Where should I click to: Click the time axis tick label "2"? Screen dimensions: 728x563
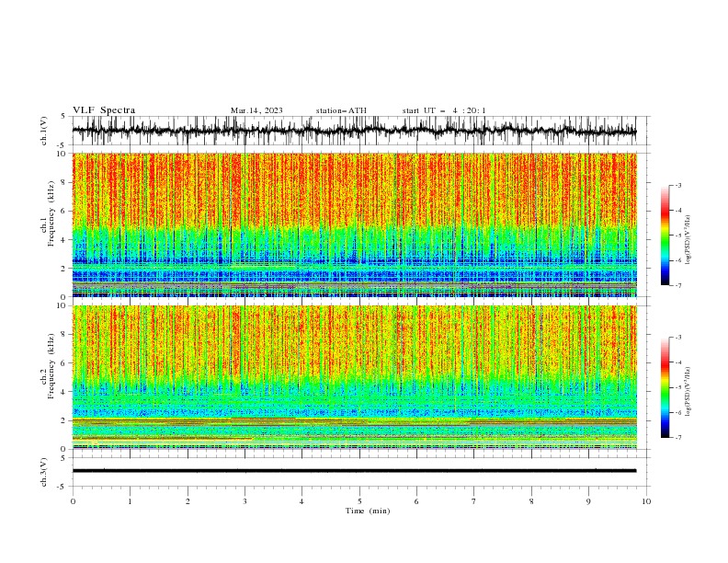(188, 501)
